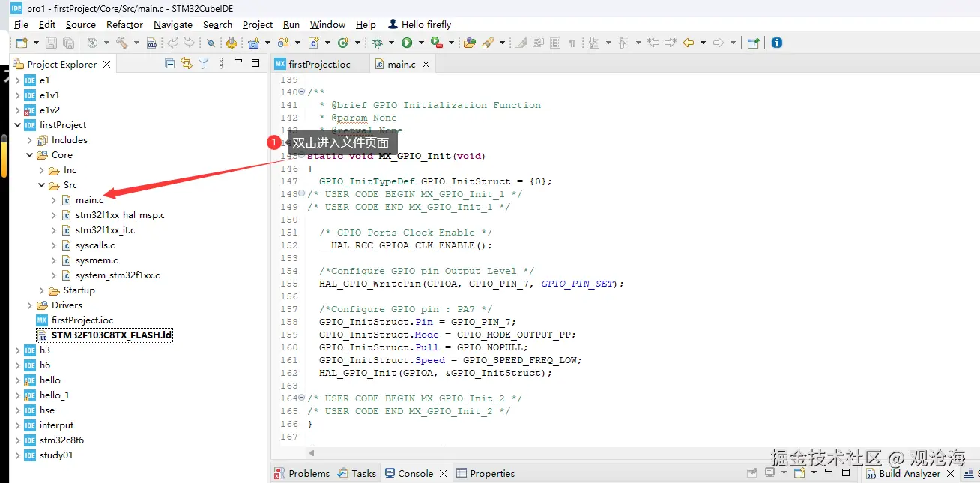Click the editor horizontal scrollbar left arrow

tap(312, 453)
